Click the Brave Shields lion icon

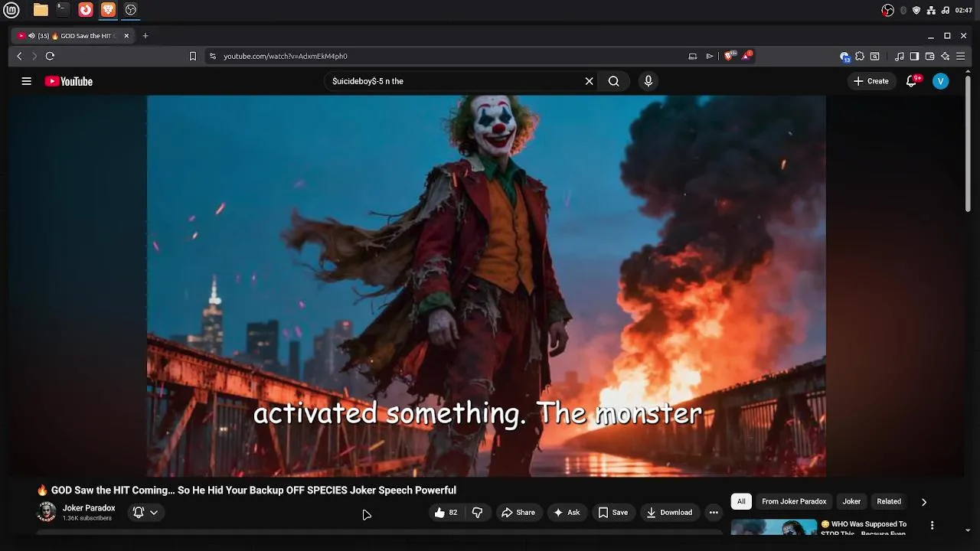[730, 55]
